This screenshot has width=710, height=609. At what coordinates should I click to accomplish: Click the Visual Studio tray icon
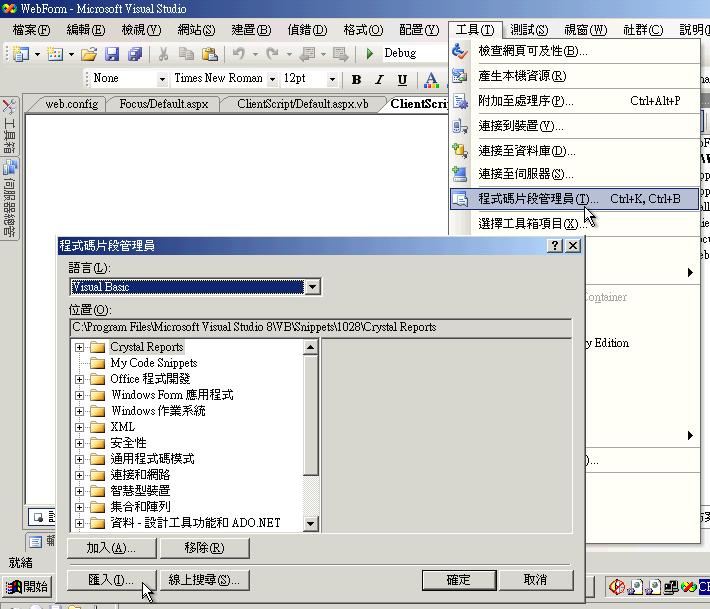tap(688, 587)
